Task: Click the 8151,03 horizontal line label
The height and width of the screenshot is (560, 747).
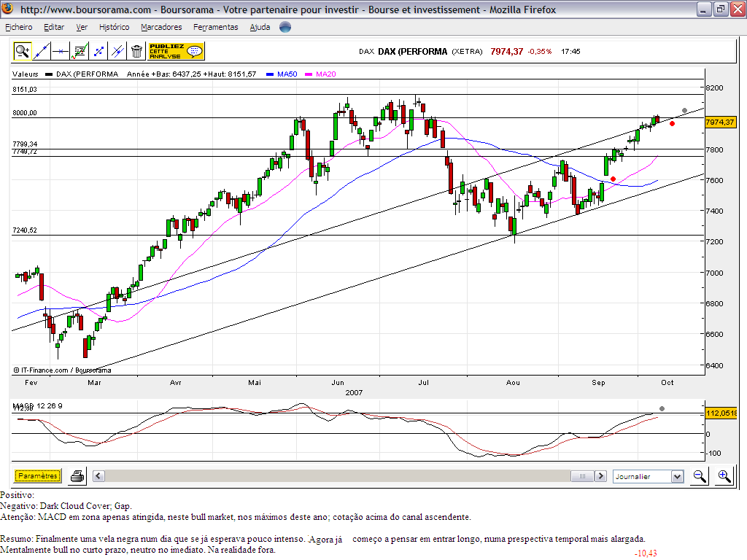Action: tap(25, 90)
